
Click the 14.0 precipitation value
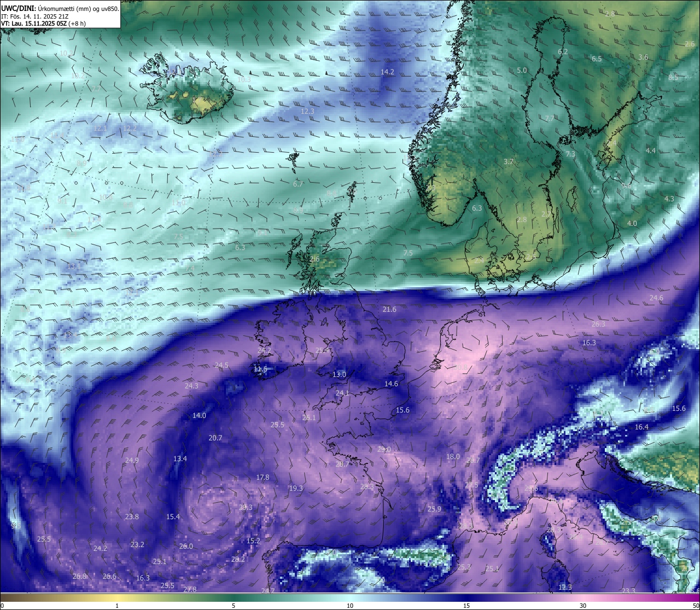199,415
